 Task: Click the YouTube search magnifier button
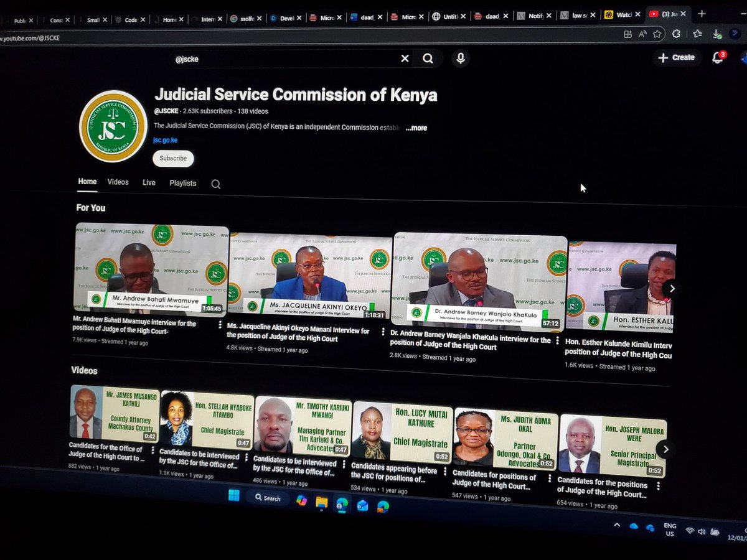click(428, 58)
